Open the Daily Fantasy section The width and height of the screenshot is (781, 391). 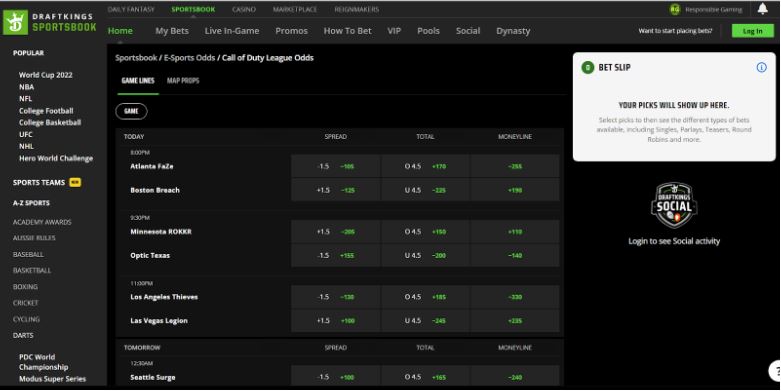pos(131,9)
